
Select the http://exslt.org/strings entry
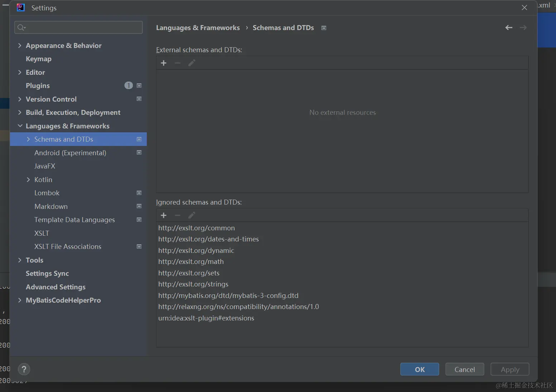coord(342,284)
